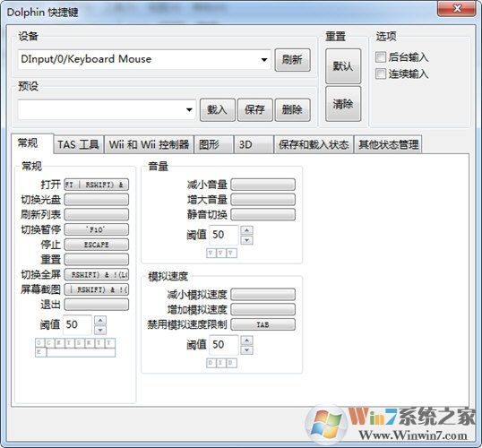Viewport: 482px width, 448px height.
Task: Click the 音量 group 阈值 value field
Action: point(224,236)
